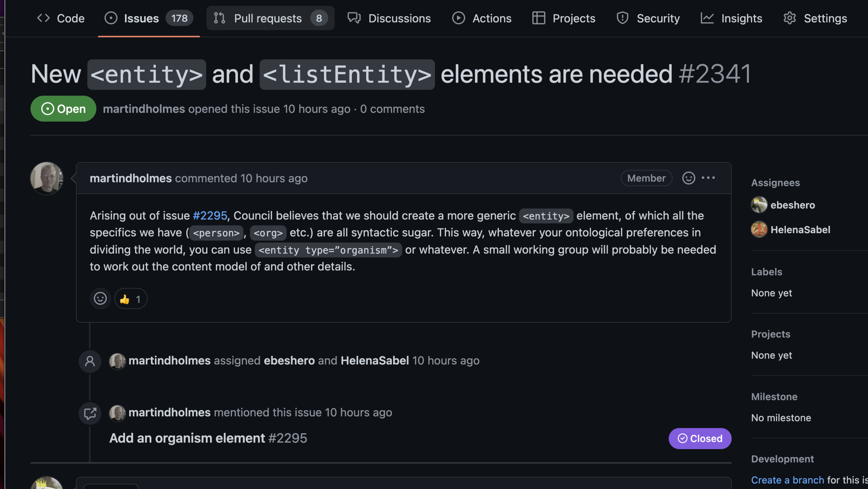
Task: Follow the #2295 issue link in comment
Action: click(x=210, y=216)
